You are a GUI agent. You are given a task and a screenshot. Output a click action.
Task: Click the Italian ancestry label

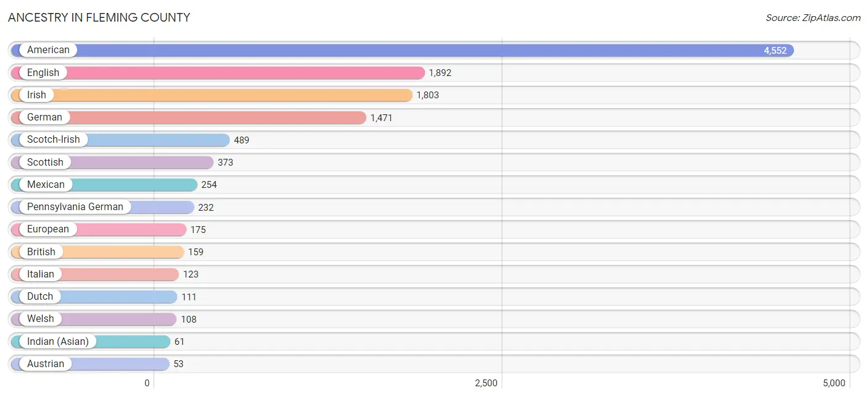(40, 274)
